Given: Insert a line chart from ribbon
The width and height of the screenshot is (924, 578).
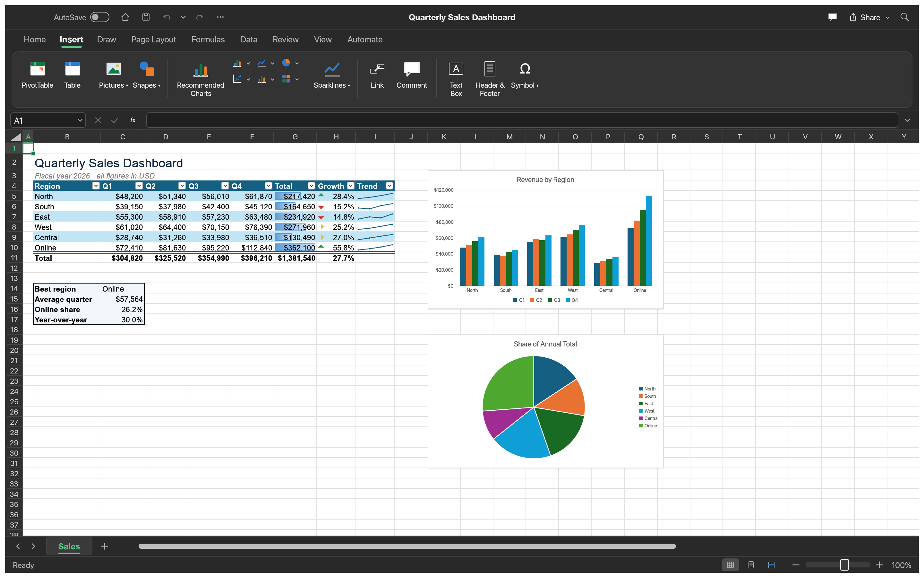Looking at the screenshot, I should tap(261, 63).
